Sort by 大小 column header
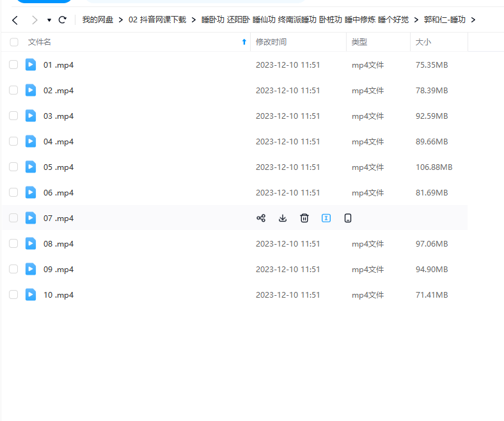Viewport: 504px width, 421px height. [x=423, y=42]
